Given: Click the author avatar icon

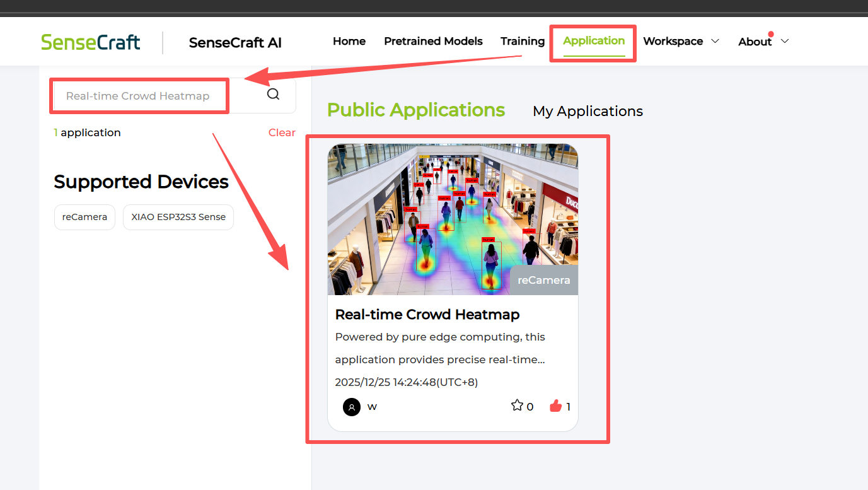Looking at the screenshot, I should coord(352,407).
